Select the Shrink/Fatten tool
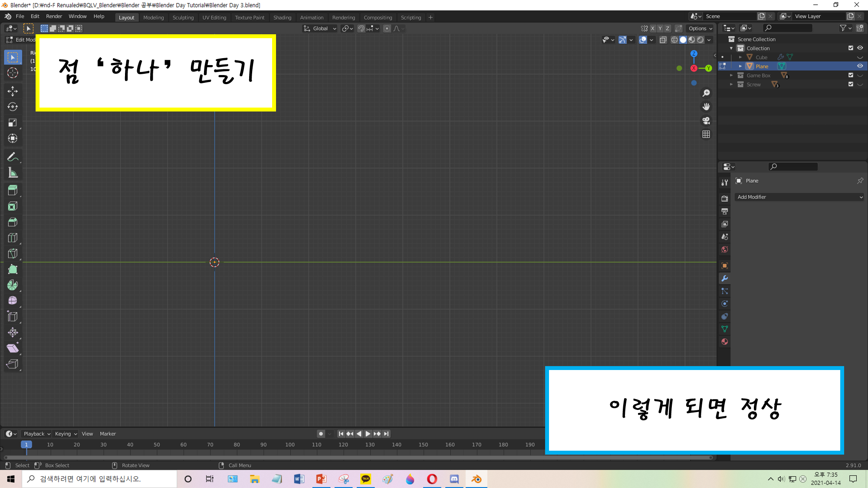The width and height of the screenshot is (868, 488). tap(13, 333)
